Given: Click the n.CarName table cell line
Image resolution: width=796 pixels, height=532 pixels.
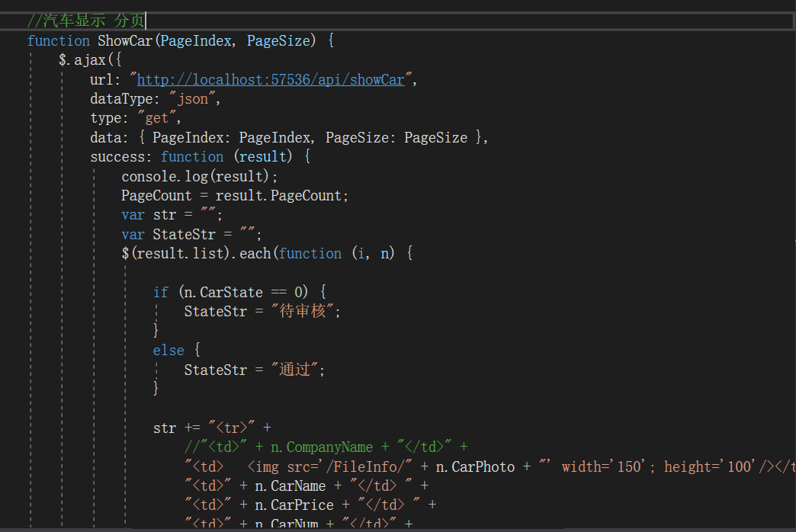Looking at the screenshot, I should (306, 486).
